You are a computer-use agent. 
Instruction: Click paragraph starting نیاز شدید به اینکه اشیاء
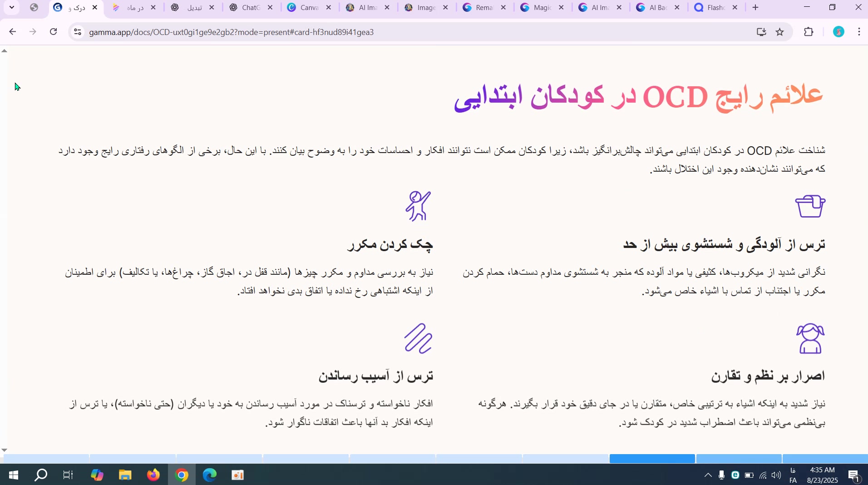(652, 413)
